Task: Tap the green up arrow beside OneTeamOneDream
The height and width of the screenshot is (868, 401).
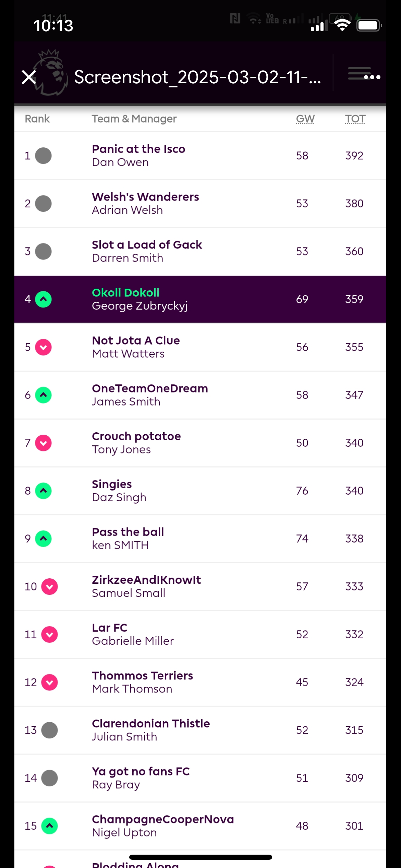Action: [44, 395]
